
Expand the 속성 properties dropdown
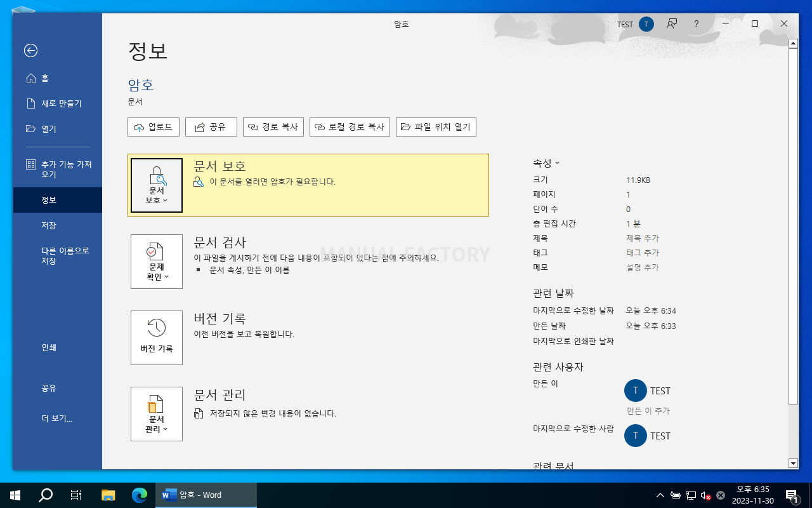click(546, 163)
